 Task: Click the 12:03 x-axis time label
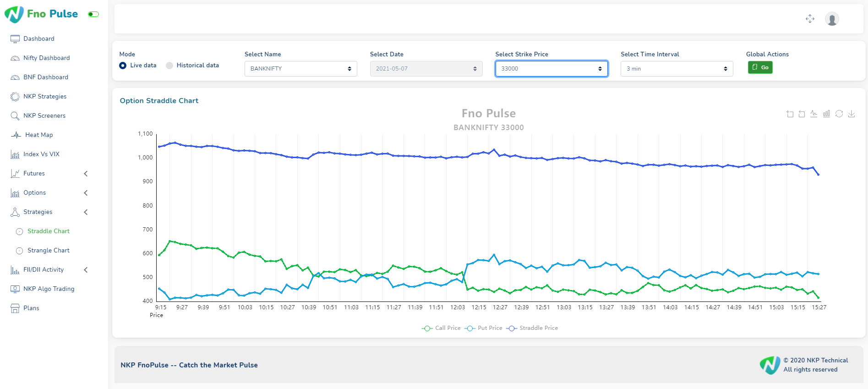458,307
